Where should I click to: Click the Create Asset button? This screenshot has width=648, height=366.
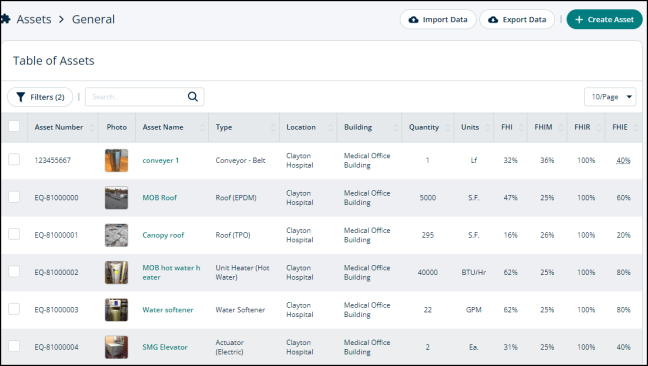pyautogui.click(x=604, y=19)
